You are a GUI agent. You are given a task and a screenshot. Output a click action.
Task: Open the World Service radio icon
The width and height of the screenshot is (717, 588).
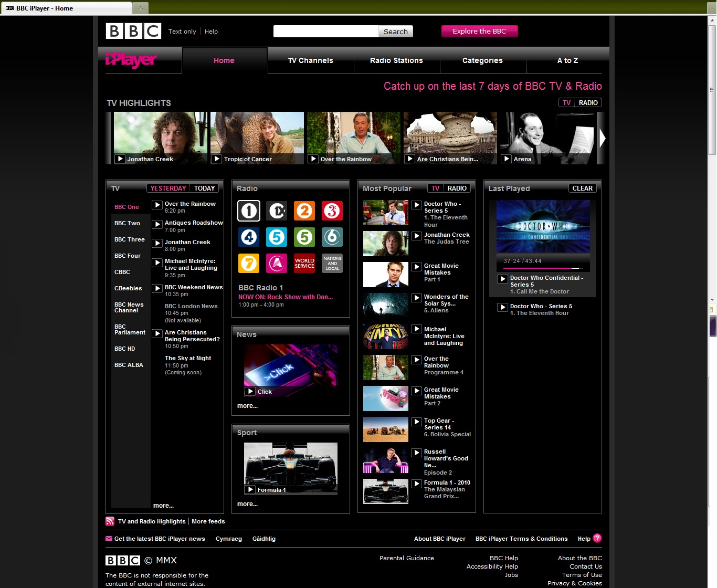pyautogui.click(x=304, y=263)
